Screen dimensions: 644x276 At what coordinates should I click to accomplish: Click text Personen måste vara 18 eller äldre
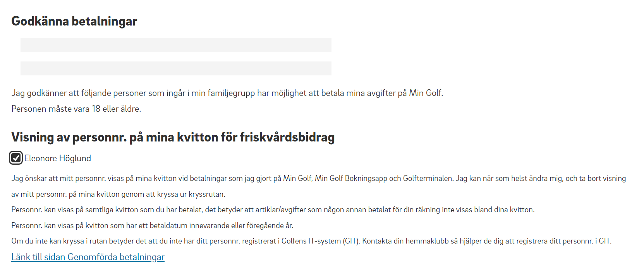tap(76, 109)
